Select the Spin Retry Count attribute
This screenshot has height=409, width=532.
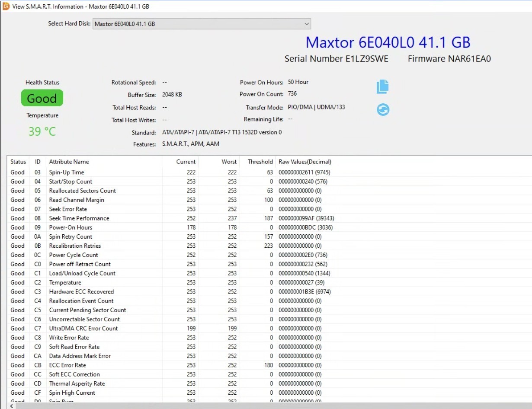click(x=270, y=236)
